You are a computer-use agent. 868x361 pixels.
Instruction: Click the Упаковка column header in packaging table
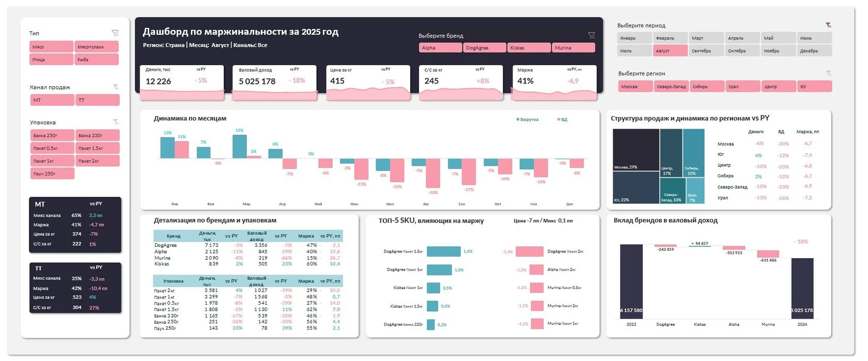click(x=174, y=281)
